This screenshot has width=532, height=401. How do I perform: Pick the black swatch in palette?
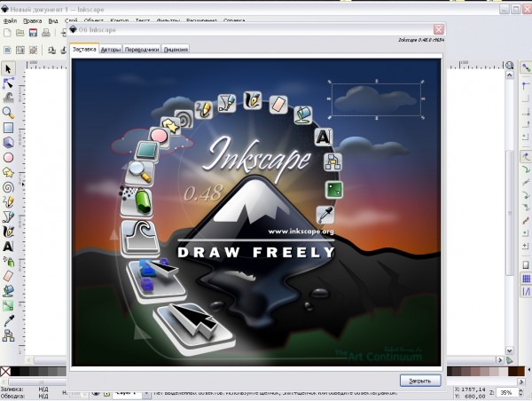15,372
